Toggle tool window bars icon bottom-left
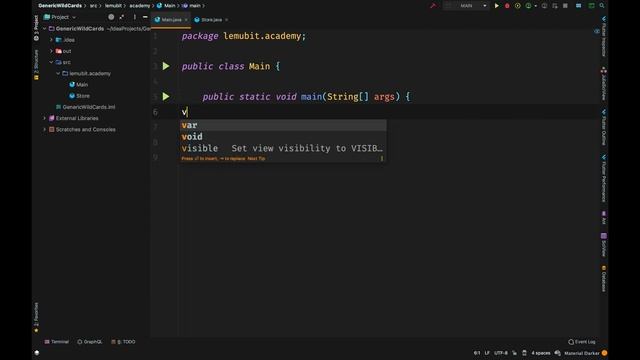 coord(37,353)
